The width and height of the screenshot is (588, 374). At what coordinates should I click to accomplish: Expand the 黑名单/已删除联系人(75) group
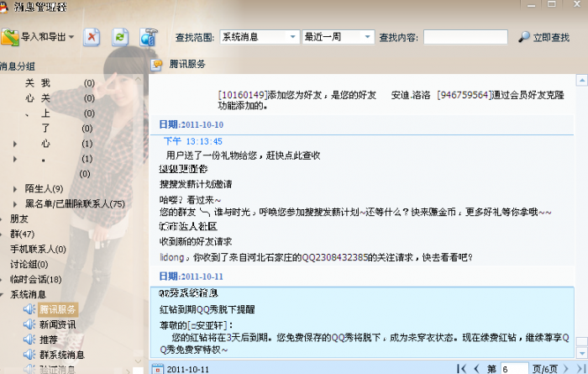pyautogui.click(x=15, y=204)
